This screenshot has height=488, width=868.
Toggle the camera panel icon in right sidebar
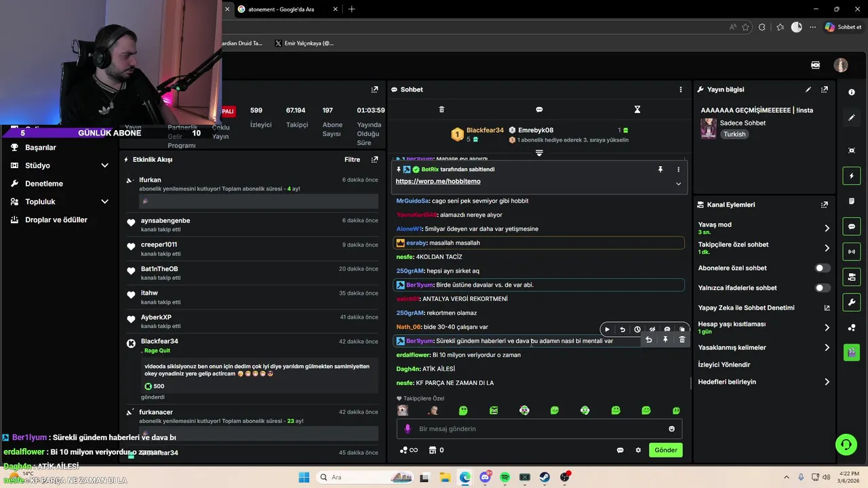tap(852, 277)
